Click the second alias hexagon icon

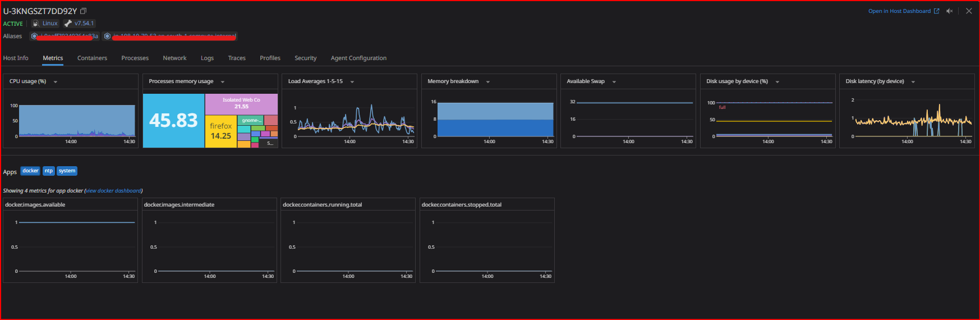tap(107, 36)
